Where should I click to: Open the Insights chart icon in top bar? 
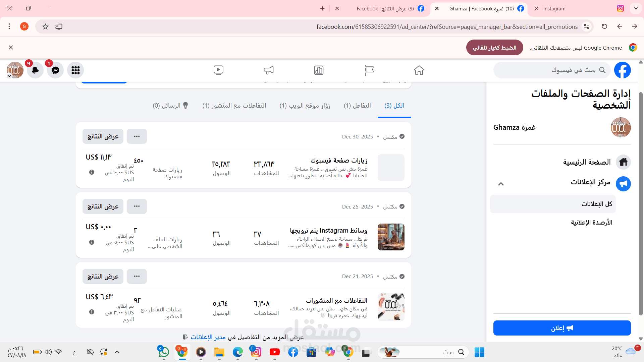tap(319, 70)
